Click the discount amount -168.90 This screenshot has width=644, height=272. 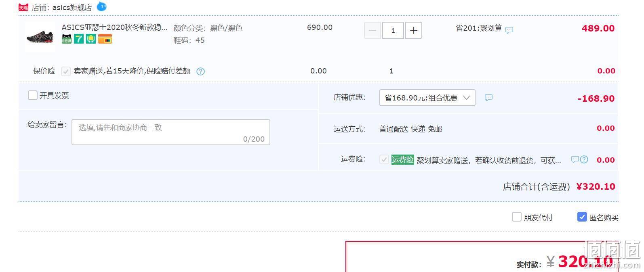596,98
